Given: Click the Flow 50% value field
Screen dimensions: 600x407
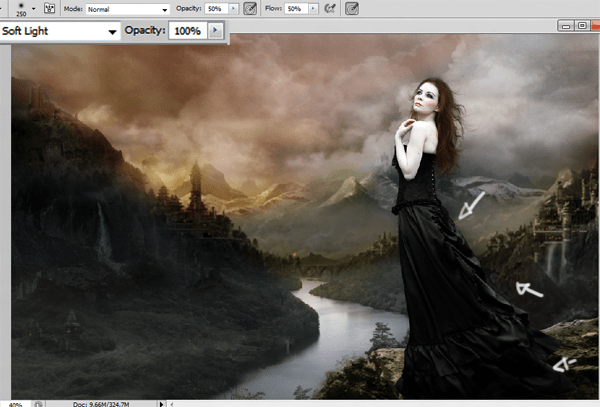Looking at the screenshot, I should tap(296, 8).
